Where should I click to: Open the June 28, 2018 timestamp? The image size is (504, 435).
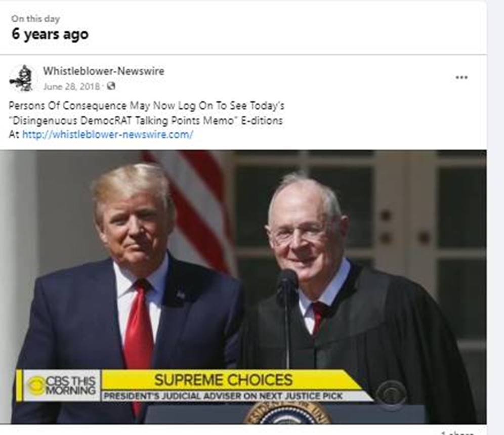[x=71, y=86]
